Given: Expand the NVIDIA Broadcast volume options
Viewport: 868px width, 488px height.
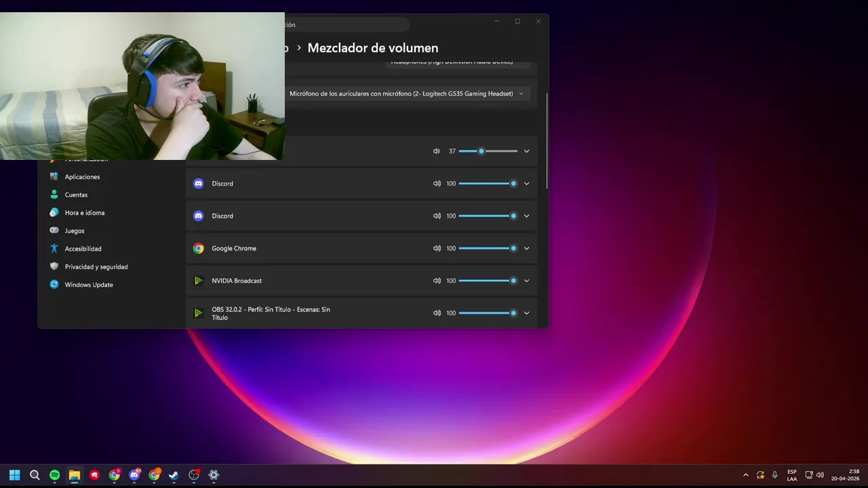Looking at the screenshot, I should tap(526, 281).
